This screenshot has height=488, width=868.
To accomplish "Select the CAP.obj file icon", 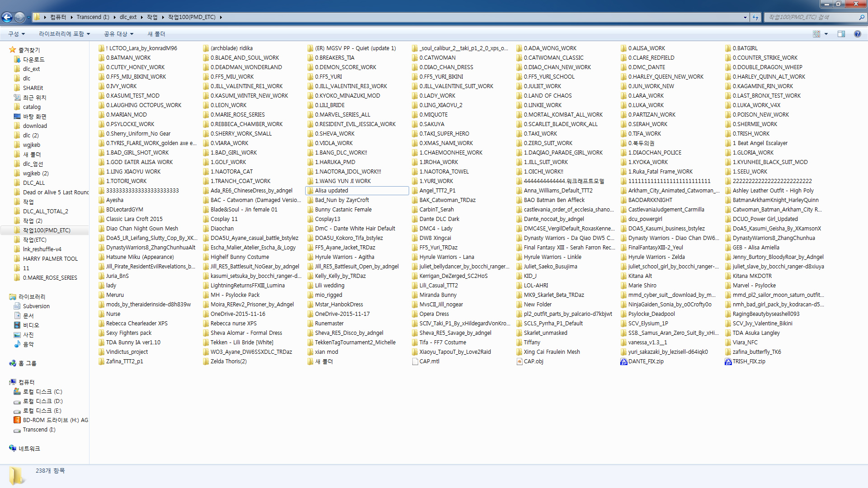I will (519, 361).
